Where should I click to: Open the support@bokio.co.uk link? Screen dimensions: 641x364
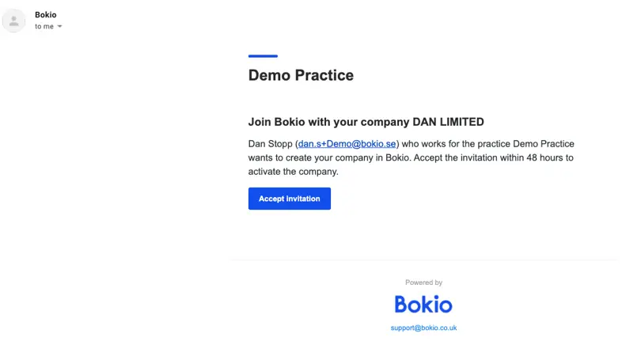coord(423,328)
